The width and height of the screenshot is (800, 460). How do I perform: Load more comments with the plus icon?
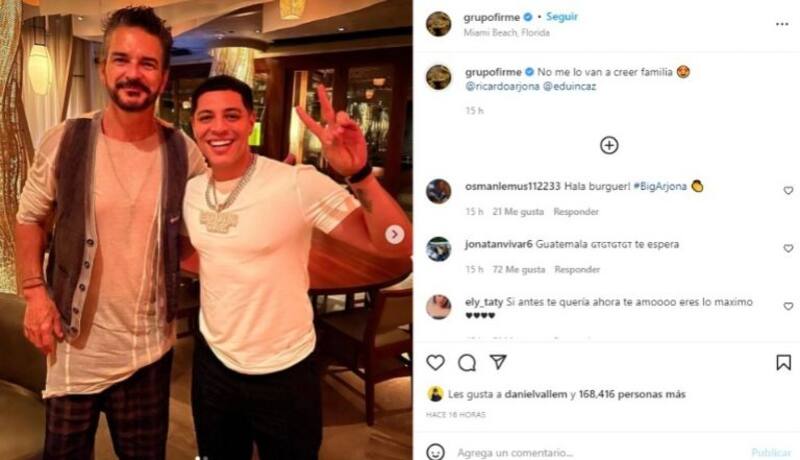609,145
